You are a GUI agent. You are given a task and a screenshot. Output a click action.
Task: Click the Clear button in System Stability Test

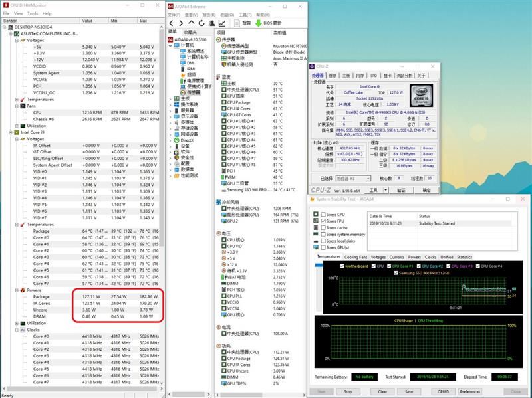coord(382,391)
